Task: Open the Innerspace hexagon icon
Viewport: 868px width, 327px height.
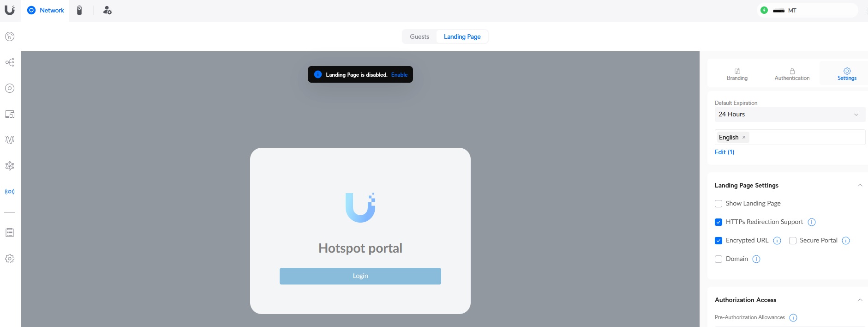Action: tap(10, 166)
